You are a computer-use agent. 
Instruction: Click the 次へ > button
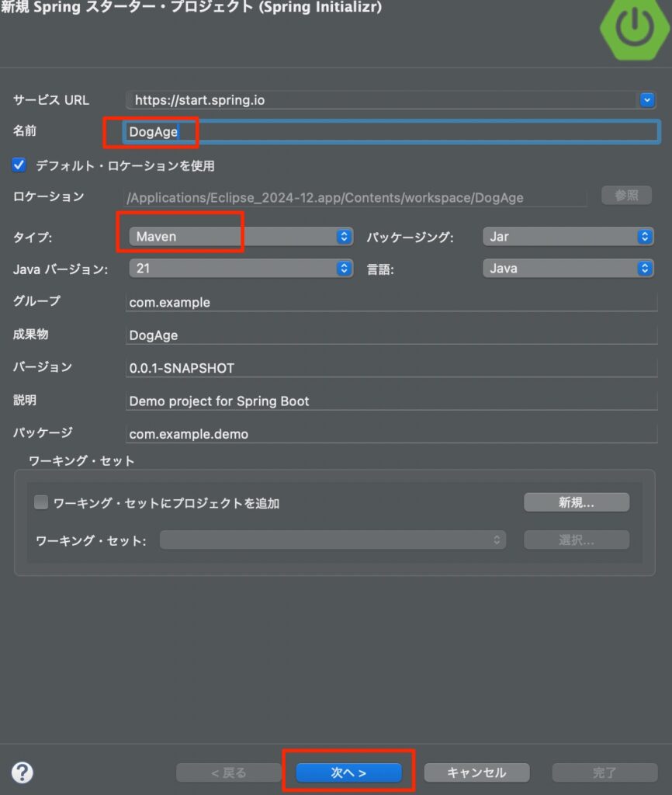coord(348,772)
